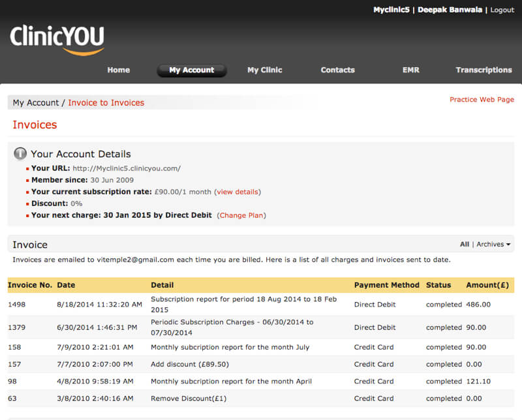The width and height of the screenshot is (522, 420).
Task: Select invoice number 98
Action: [x=12, y=382]
